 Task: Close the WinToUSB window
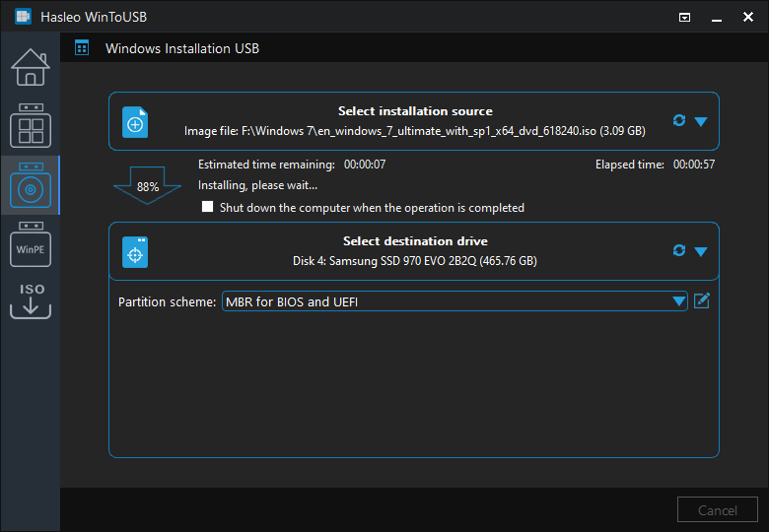[x=748, y=17]
